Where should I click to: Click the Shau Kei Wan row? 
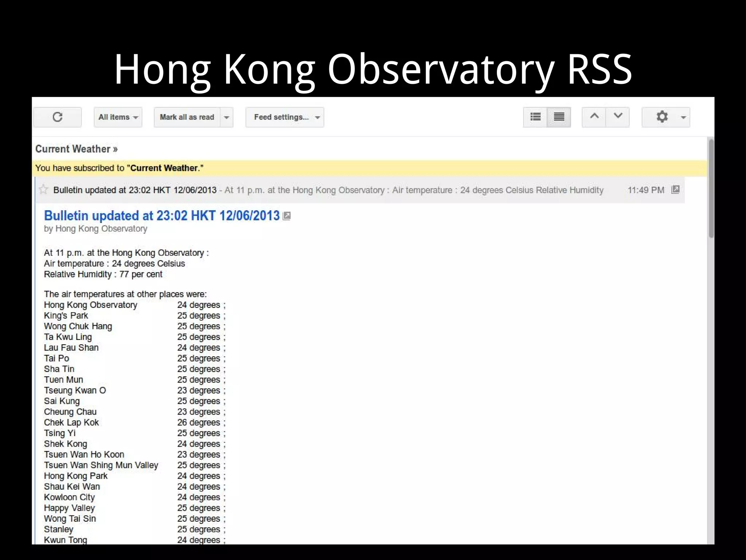pyautogui.click(x=135, y=486)
